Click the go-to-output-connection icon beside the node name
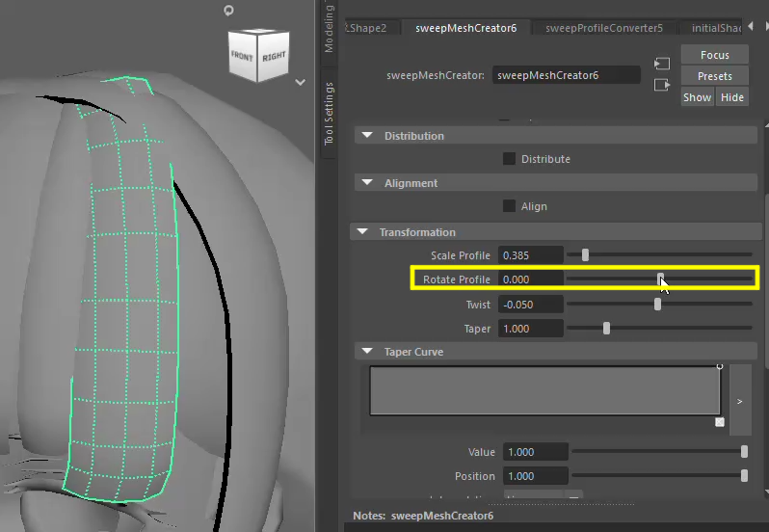This screenshot has width=769, height=532. click(x=661, y=85)
